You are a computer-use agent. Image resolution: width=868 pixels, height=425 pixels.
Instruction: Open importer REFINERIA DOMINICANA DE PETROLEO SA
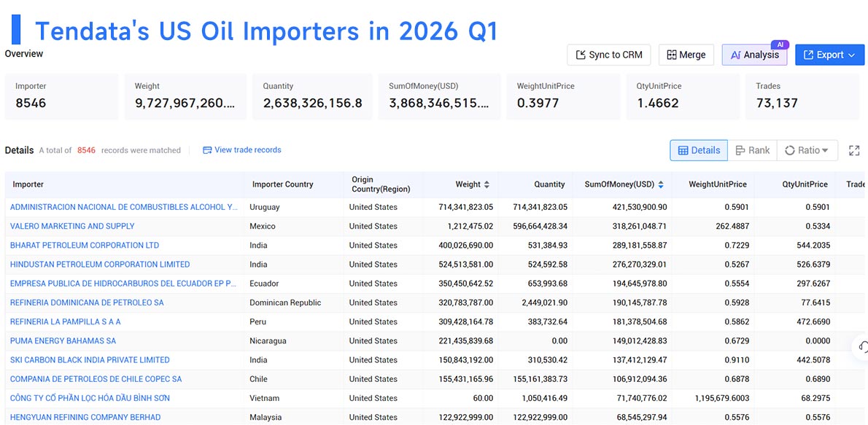pyautogui.click(x=87, y=302)
